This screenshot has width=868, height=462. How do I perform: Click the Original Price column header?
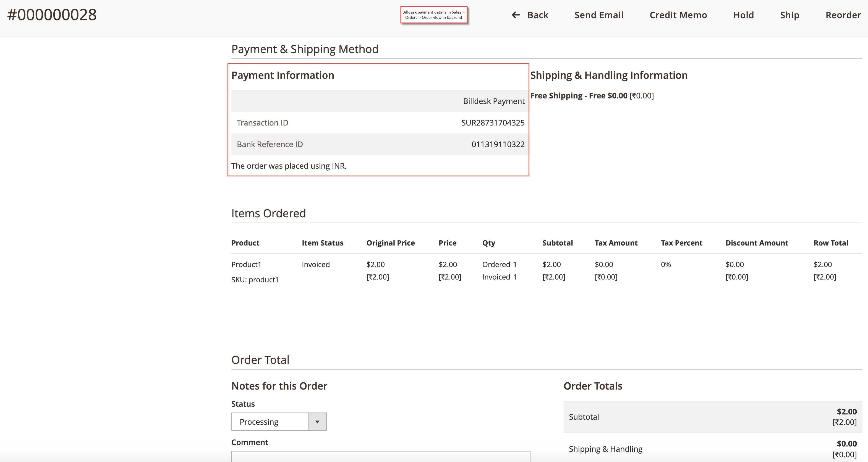pyautogui.click(x=391, y=243)
